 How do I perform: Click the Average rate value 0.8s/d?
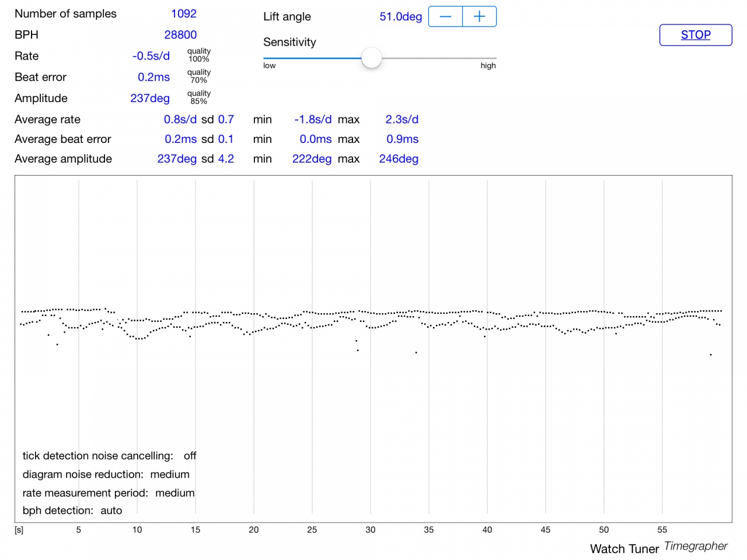tap(180, 120)
